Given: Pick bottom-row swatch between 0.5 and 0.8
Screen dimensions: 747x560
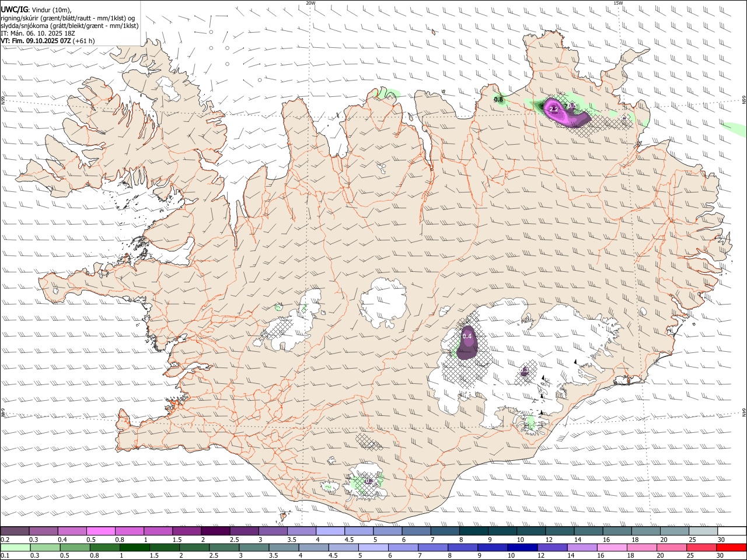Looking at the screenshot, I should point(76,547).
